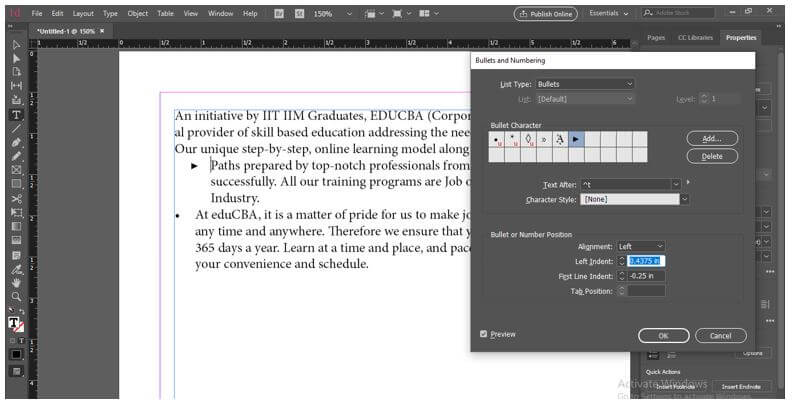Change the screen view mode at toolbar bottom

pos(16,371)
